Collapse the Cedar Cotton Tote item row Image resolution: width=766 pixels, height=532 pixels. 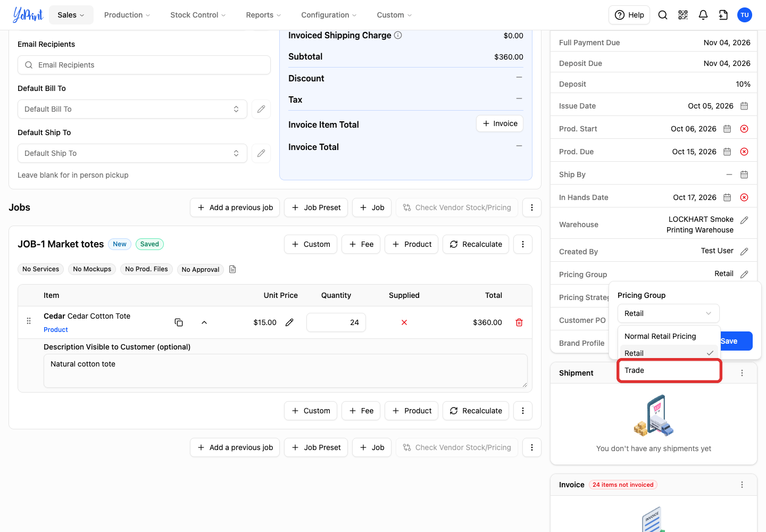pyautogui.click(x=204, y=322)
